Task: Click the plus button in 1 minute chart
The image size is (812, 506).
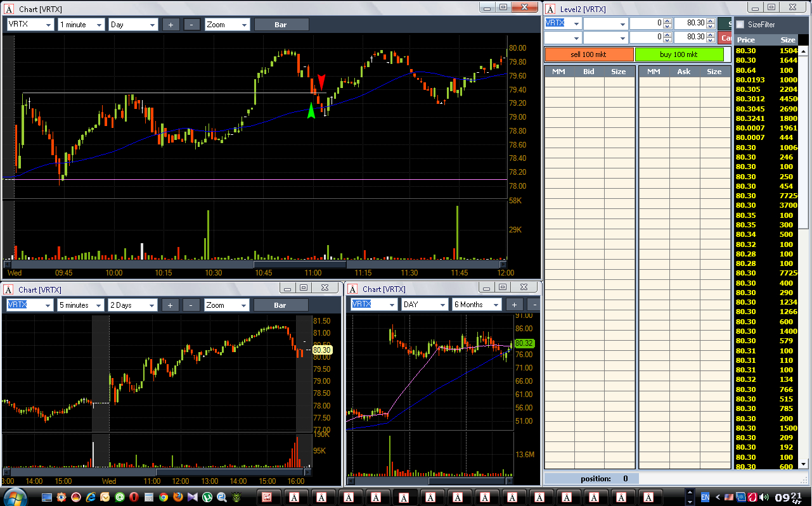Action: (171, 25)
